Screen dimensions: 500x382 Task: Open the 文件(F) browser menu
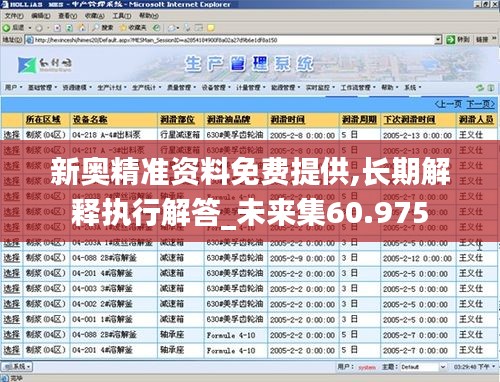[14, 16]
